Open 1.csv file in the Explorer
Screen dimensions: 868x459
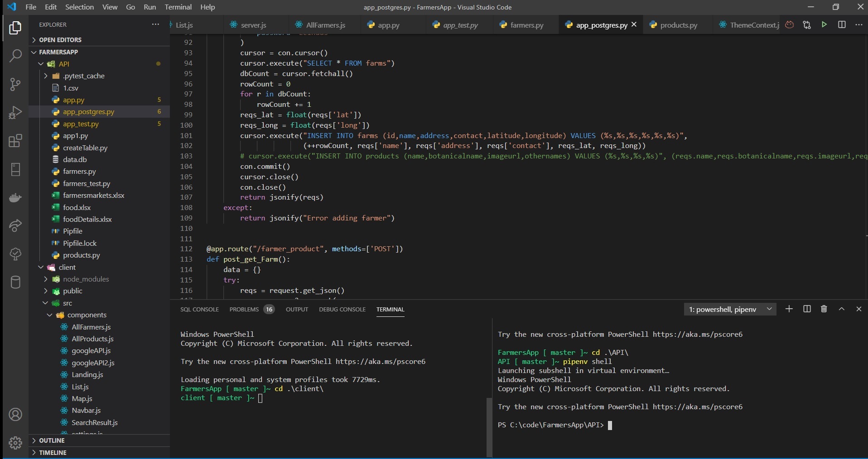(99, 88)
